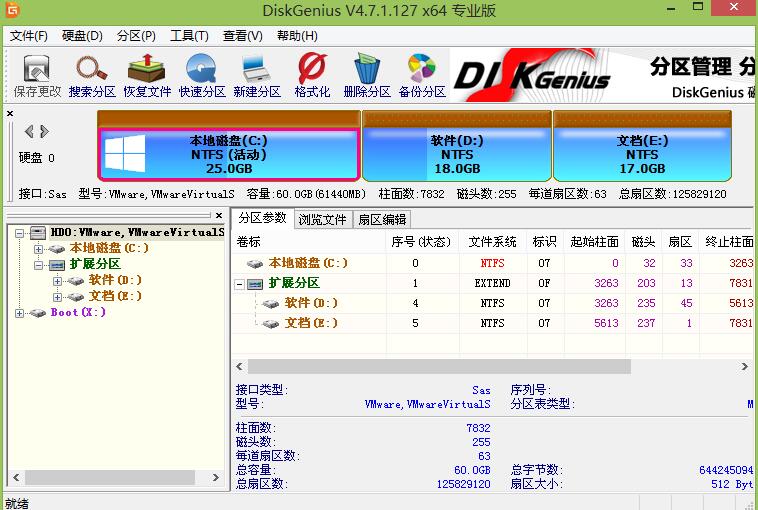758x510 pixels.
Task: Go to next disk with right arrow
Action: [44, 131]
